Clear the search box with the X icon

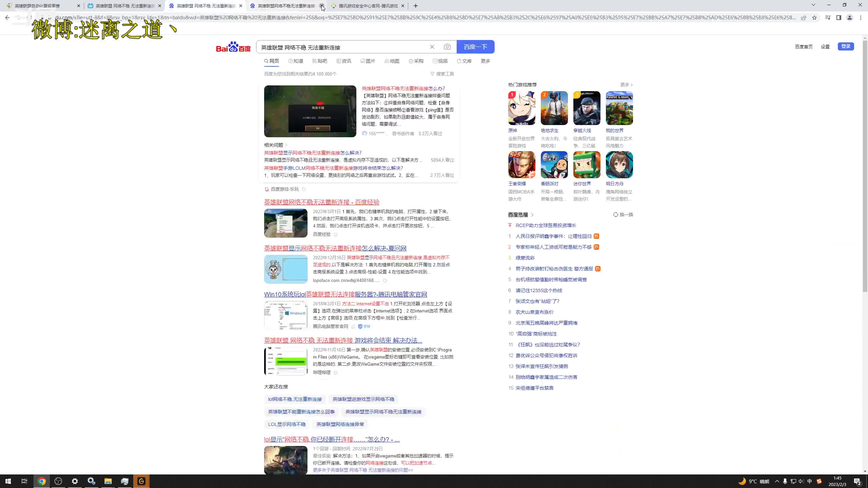pyautogui.click(x=432, y=47)
